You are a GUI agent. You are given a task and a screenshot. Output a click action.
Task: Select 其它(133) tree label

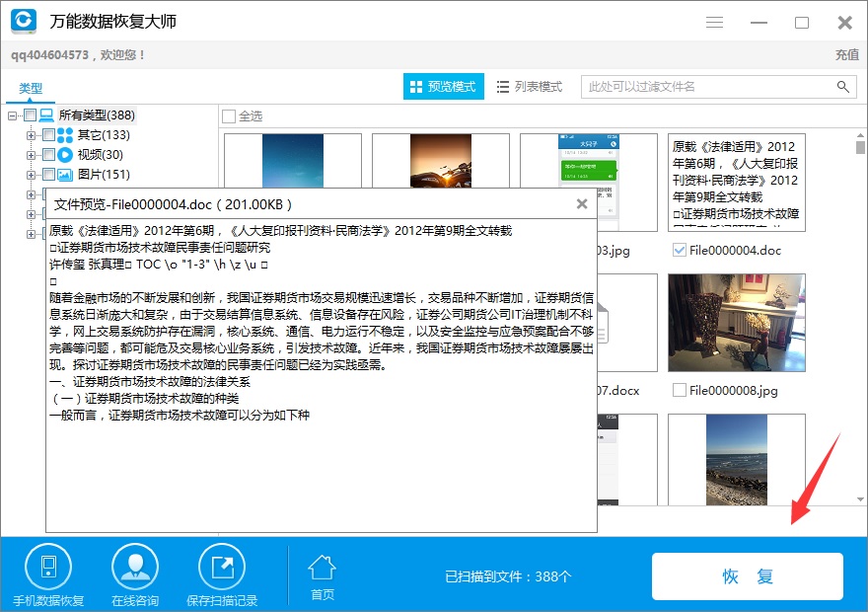(104, 134)
